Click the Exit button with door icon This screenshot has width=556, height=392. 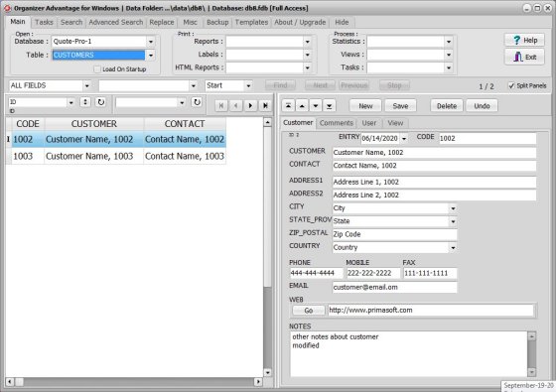point(524,57)
